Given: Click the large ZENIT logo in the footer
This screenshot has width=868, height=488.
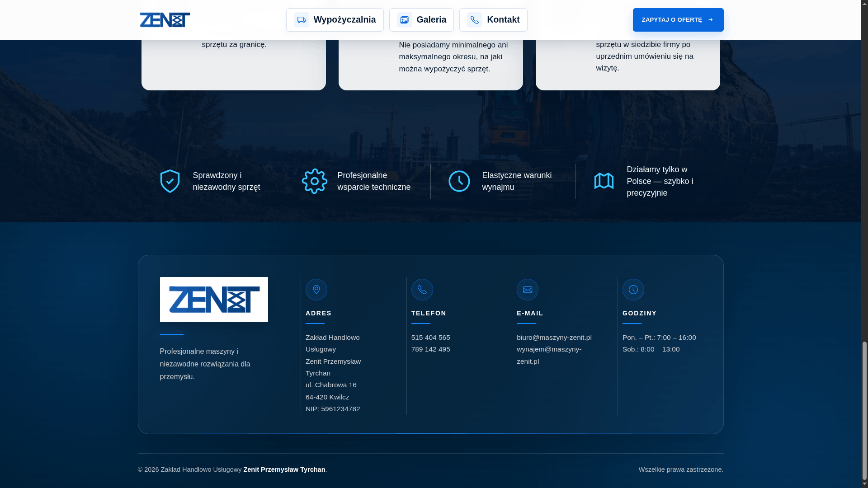Looking at the screenshot, I should [214, 300].
